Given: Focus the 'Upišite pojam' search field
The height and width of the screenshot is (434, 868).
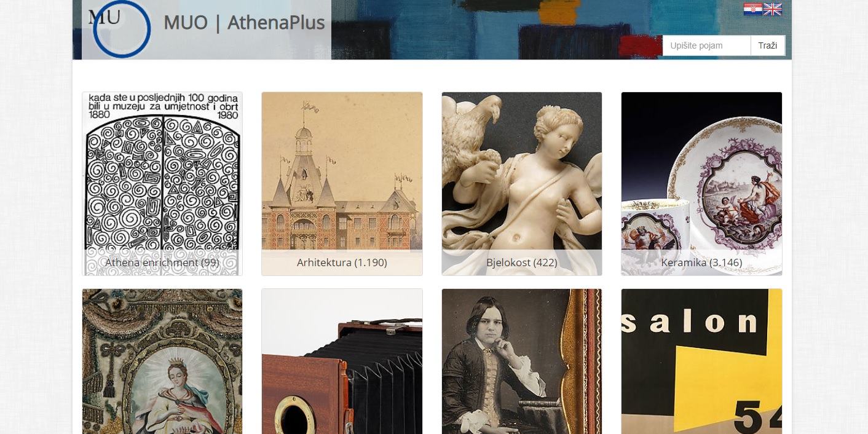Looking at the screenshot, I should pyautogui.click(x=707, y=45).
